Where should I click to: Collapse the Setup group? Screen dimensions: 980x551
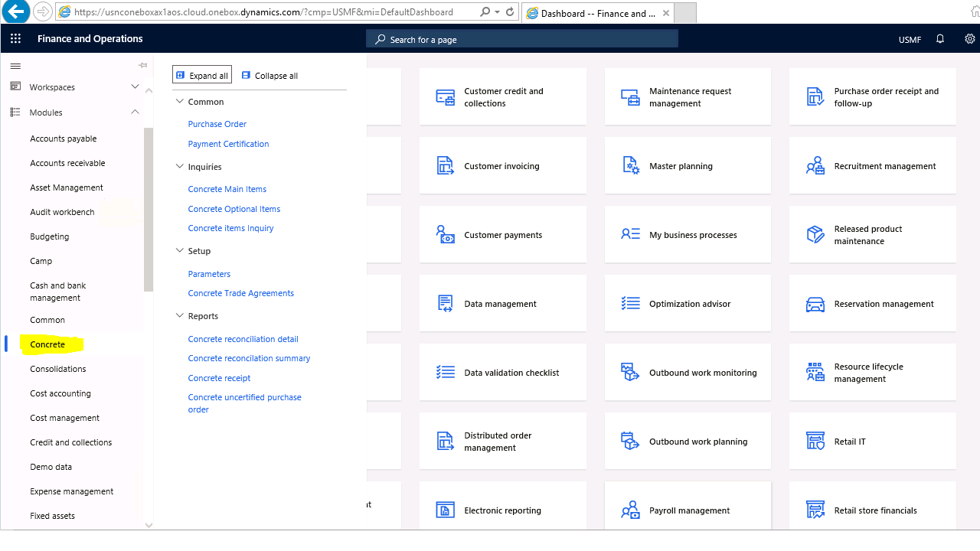click(x=180, y=250)
